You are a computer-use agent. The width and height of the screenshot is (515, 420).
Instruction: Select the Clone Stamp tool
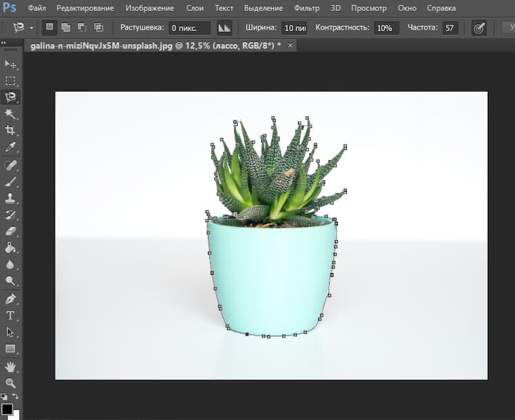coord(10,198)
